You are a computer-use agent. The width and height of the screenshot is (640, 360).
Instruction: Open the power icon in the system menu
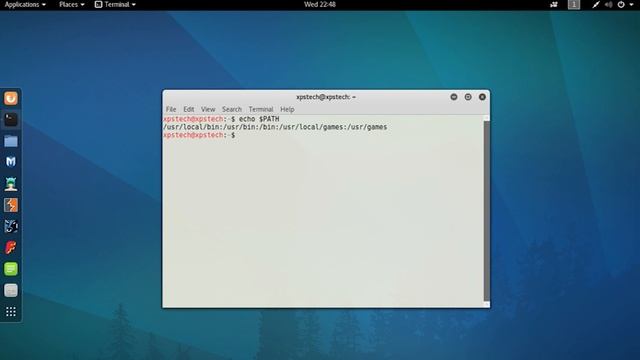[x=621, y=4]
